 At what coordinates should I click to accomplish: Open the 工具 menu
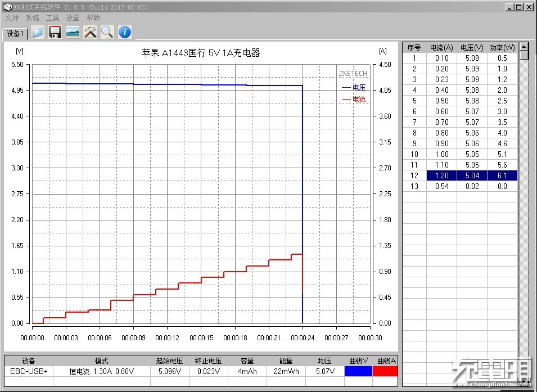tap(52, 18)
